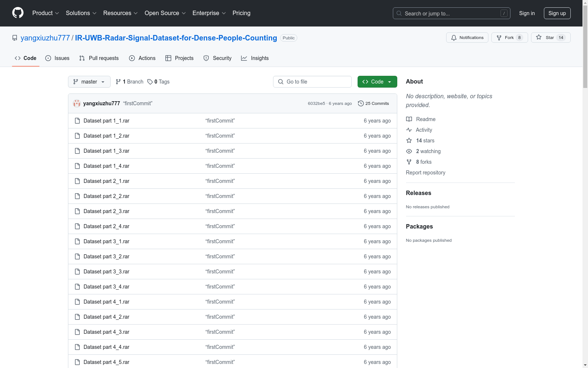The width and height of the screenshot is (588, 368).
Task: Open the master branch selector
Action: point(89,82)
